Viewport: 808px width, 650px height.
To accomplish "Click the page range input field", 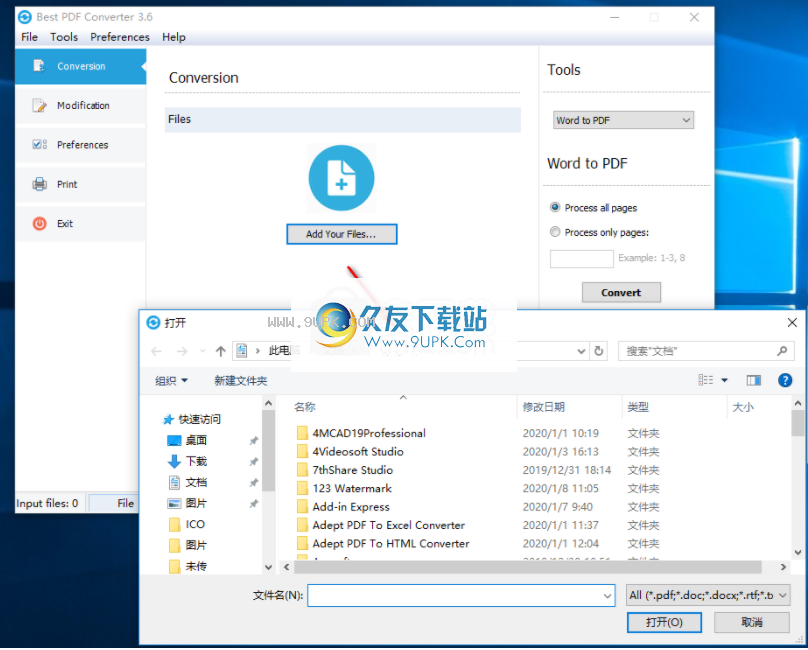I will click(x=581, y=258).
